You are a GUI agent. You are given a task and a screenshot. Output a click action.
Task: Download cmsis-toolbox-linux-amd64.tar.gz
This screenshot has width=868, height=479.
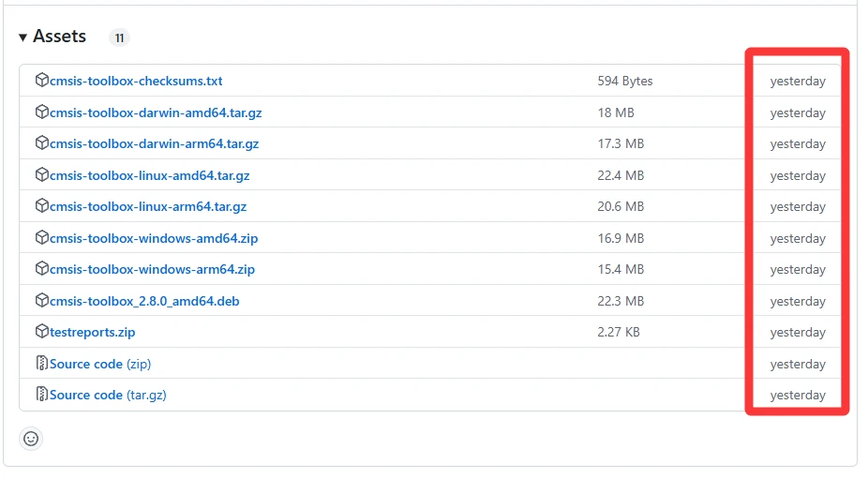point(149,175)
